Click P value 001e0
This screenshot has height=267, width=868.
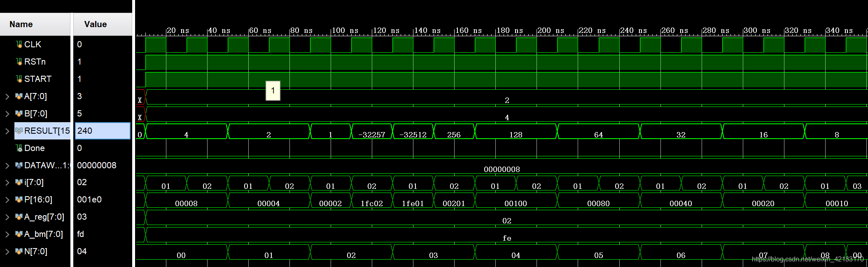(89, 200)
